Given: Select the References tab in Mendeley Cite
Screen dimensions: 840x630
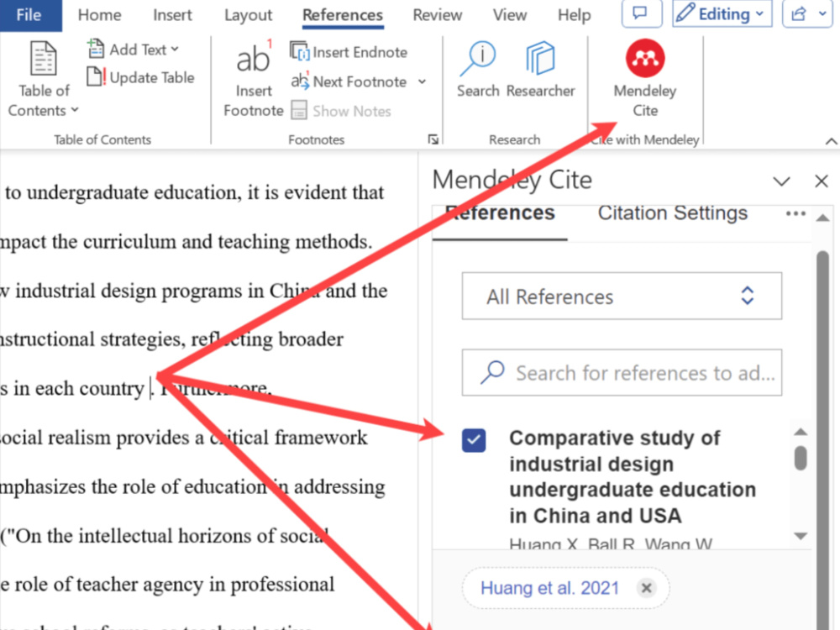Looking at the screenshot, I should point(500,213).
